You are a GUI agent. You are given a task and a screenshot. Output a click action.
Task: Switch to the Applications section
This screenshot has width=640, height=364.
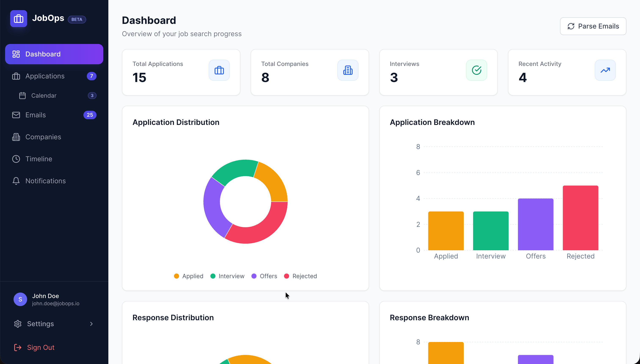click(45, 76)
